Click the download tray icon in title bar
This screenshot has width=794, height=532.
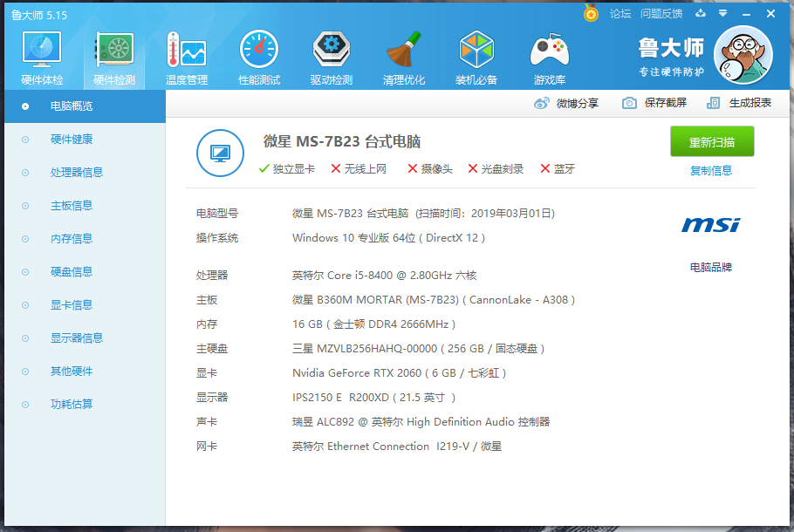pos(701,13)
